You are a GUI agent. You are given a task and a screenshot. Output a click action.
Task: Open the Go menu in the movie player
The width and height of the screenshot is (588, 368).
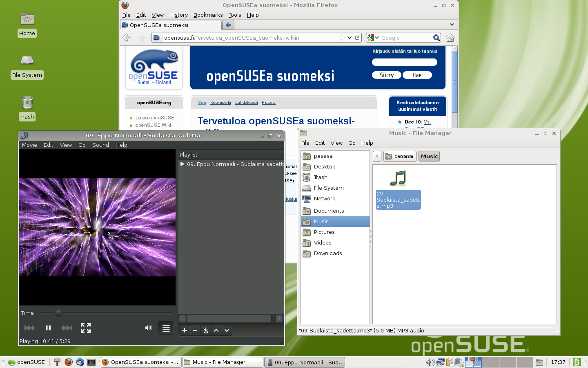[82, 145]
